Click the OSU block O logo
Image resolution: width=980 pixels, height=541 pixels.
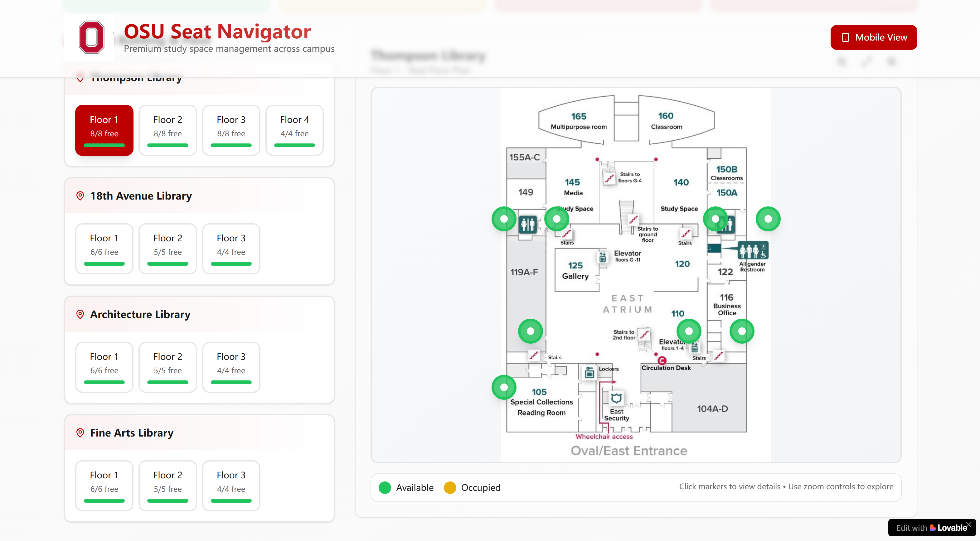91,37
